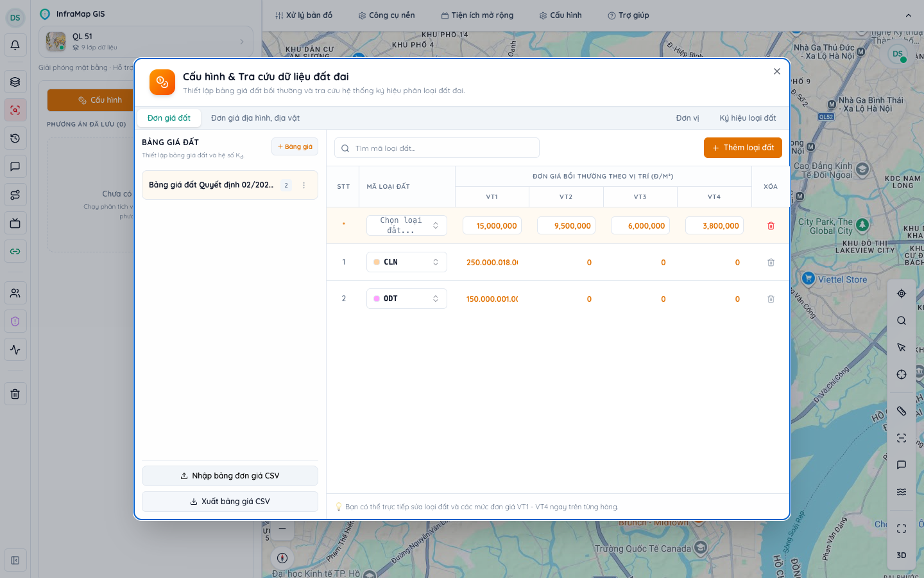Open the layers stack icon in sidebar
Image resolution: width=924 pixels, height=578 pixels.
(15, 82)
